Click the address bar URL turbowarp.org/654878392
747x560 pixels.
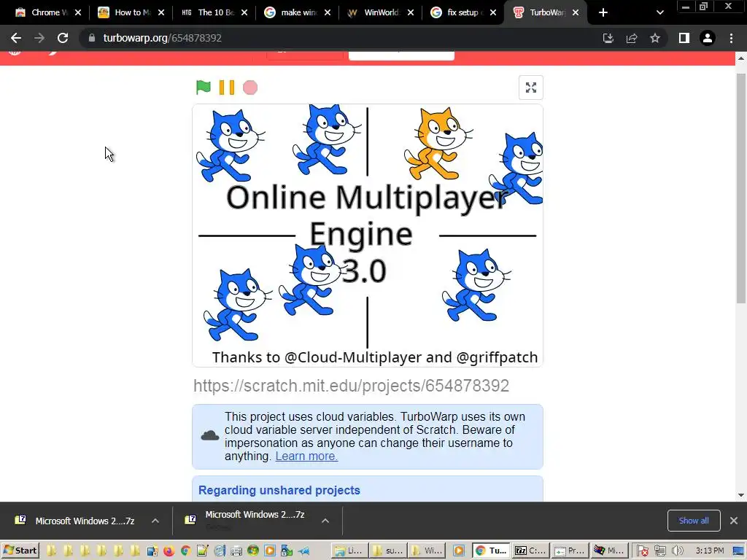coord(162,38)
